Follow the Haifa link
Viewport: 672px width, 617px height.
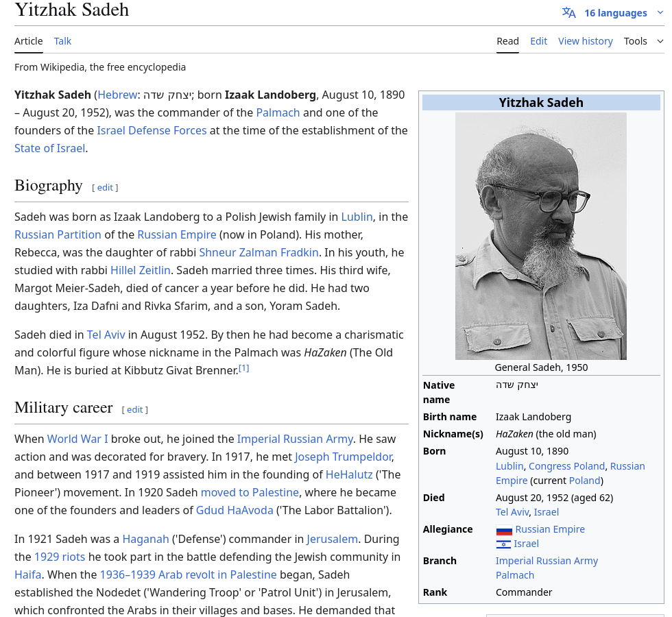28,574
